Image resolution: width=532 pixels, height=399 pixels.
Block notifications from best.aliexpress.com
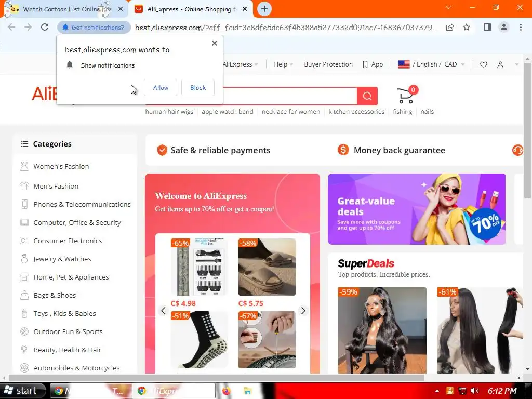pos(198,87)
